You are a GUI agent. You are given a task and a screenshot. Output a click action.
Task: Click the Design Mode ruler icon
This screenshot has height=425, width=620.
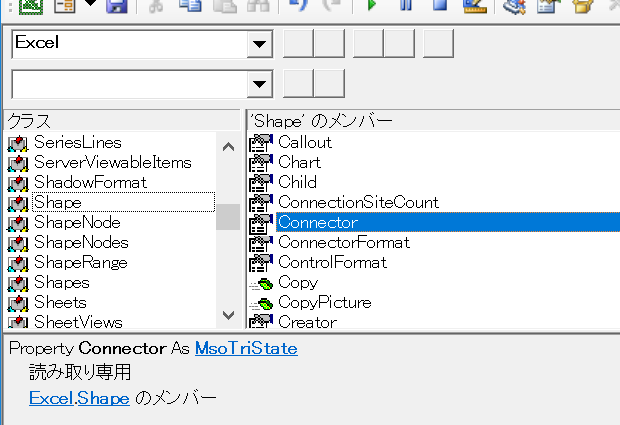[x=475, y=6]
